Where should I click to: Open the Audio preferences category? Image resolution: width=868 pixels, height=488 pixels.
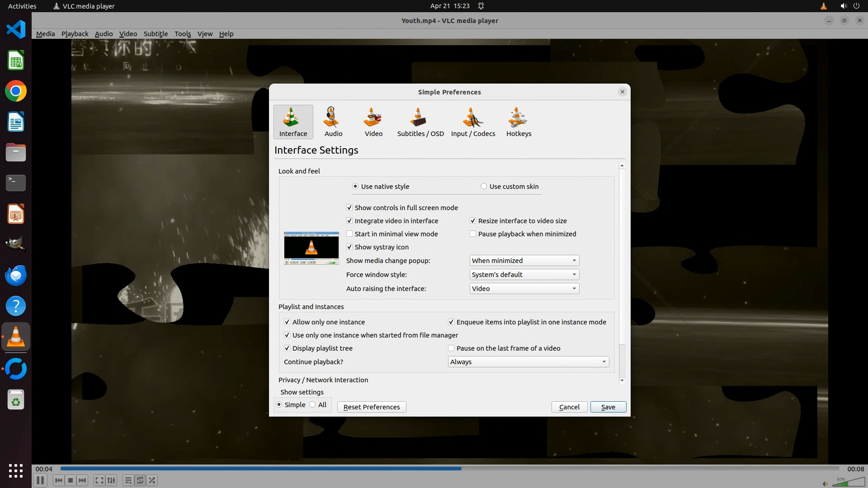click(333, 122)
